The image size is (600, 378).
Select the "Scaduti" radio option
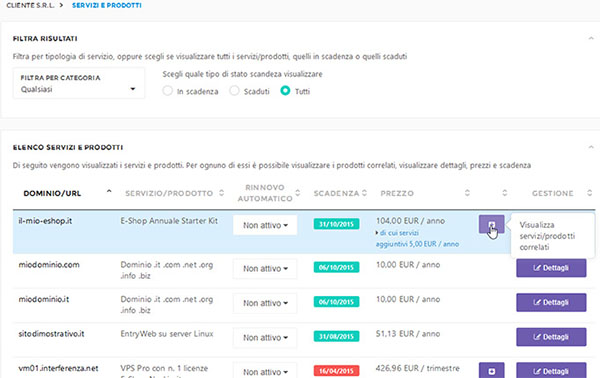point(234,91)
